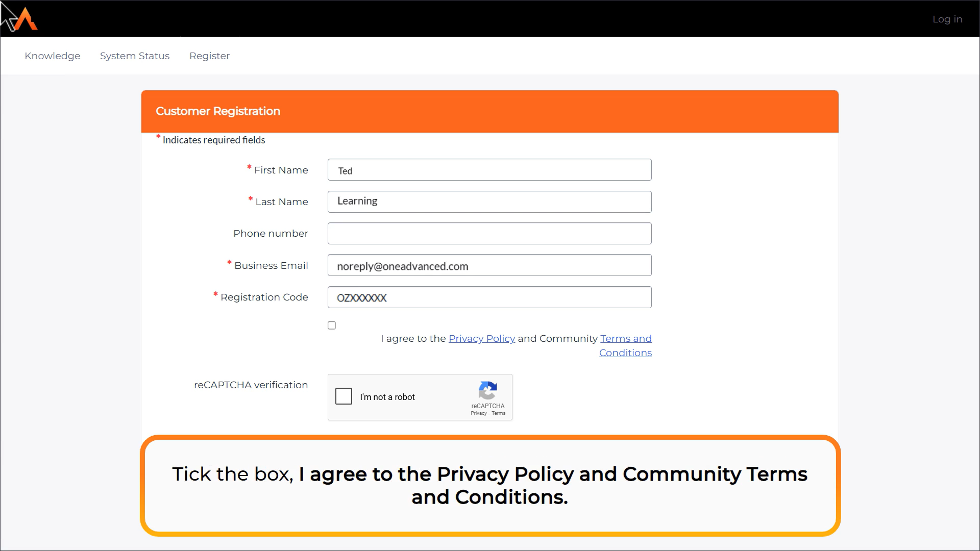Image resolution: width=980 pixels, height=551 pixels.
Task: Click the reCAPTCHA logo icon
Action: click(487, 391)
